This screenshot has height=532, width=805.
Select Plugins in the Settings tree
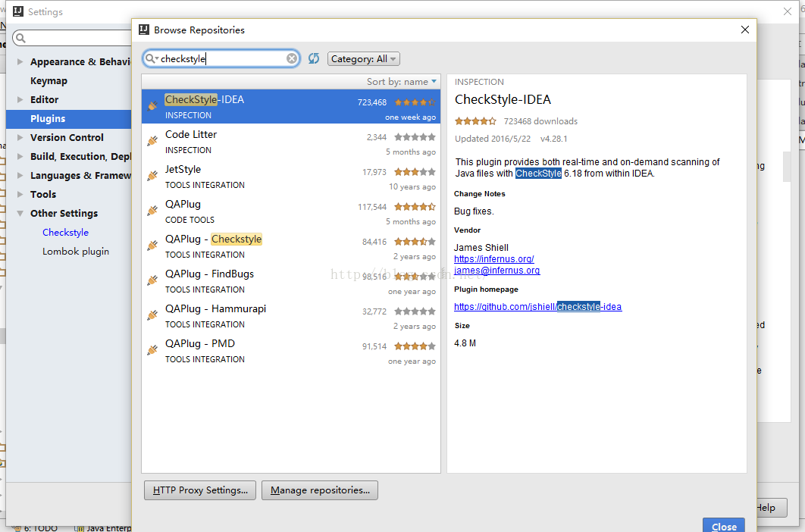tap(69, 119)
